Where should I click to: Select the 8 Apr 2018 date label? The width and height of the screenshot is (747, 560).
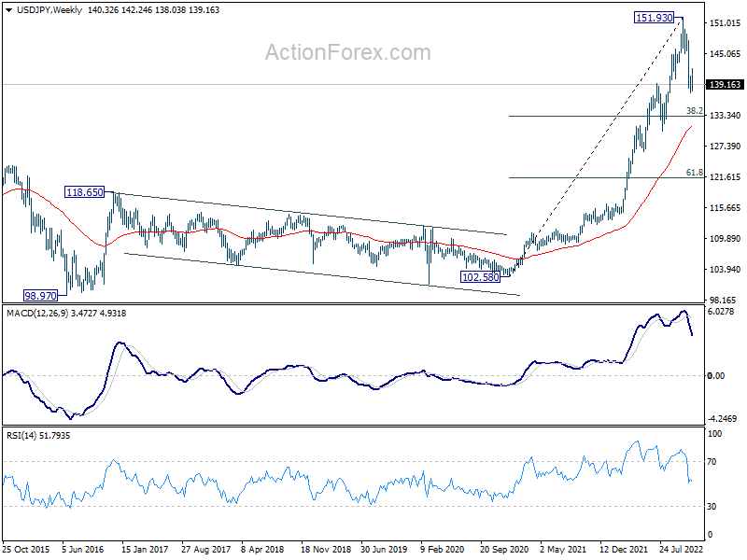[x=262, y=550]
